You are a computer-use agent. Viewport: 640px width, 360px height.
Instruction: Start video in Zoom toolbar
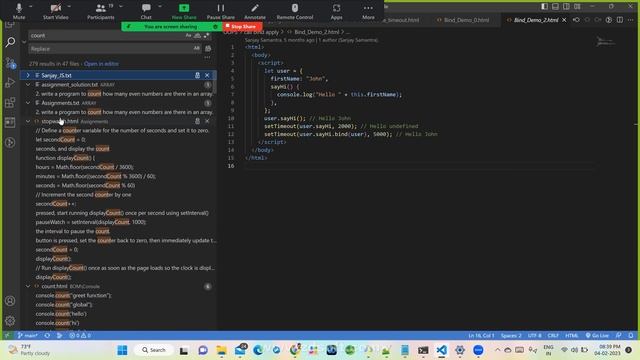56,11
